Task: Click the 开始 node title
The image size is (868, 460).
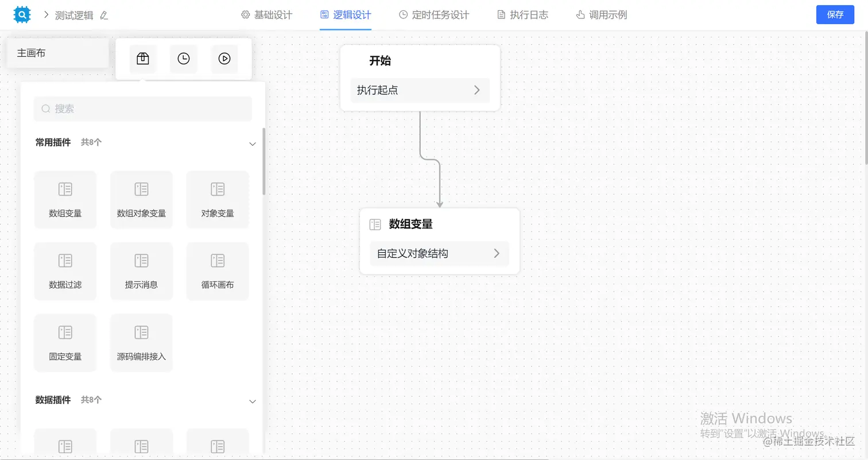Action: 380,61
